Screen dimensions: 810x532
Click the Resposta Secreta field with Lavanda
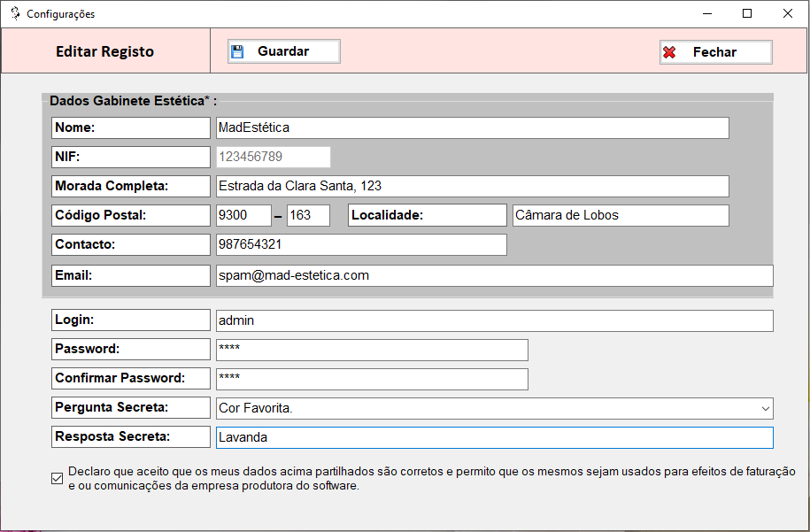494,437
